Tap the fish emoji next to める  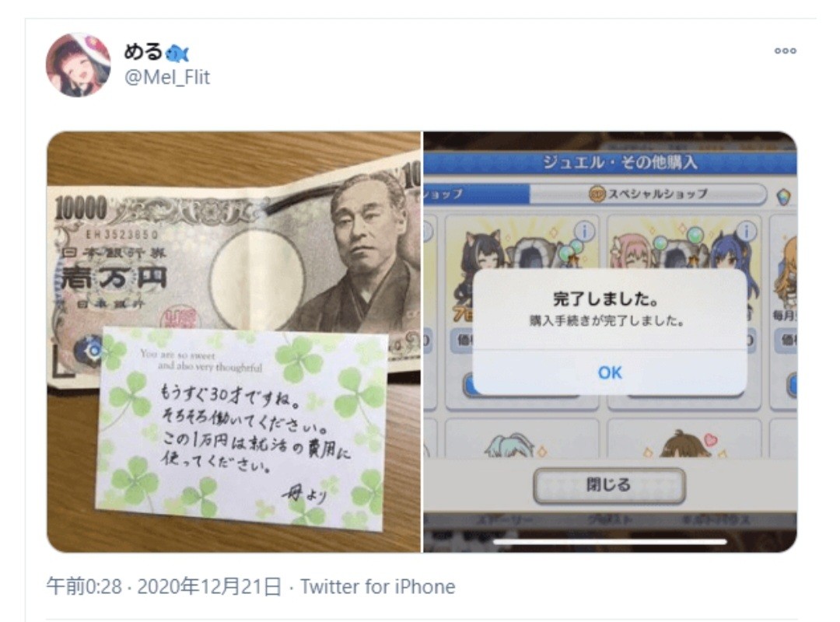pos(177,53)
